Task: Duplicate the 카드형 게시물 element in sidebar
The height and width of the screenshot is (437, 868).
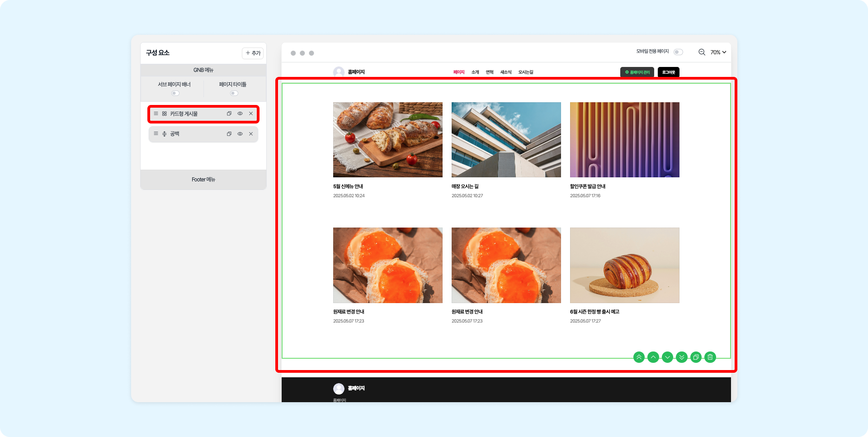Action: tap(229, 114)
